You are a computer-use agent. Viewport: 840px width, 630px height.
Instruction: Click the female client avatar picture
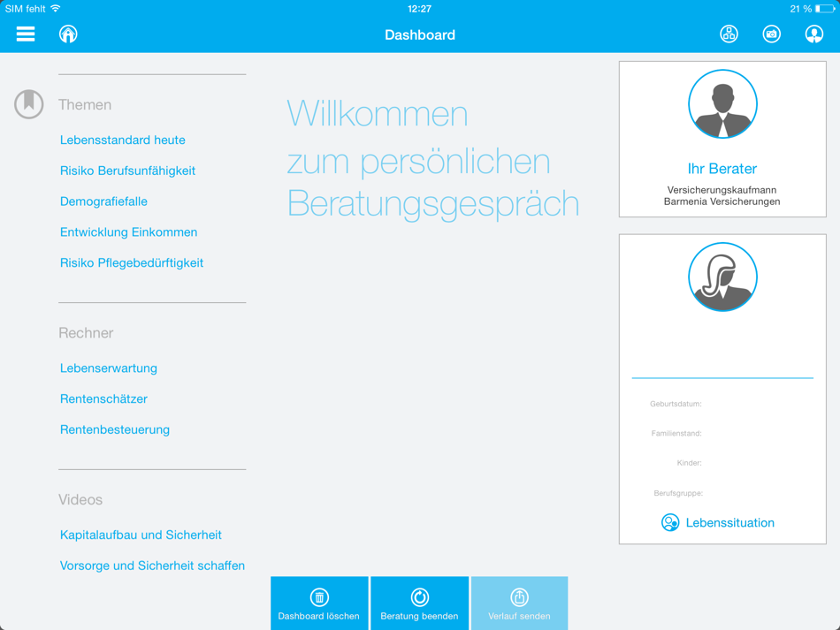coord(722,277)
